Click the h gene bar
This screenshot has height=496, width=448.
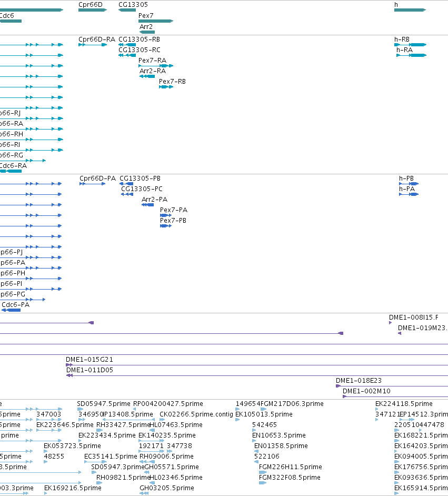click(x=410, y=10)
